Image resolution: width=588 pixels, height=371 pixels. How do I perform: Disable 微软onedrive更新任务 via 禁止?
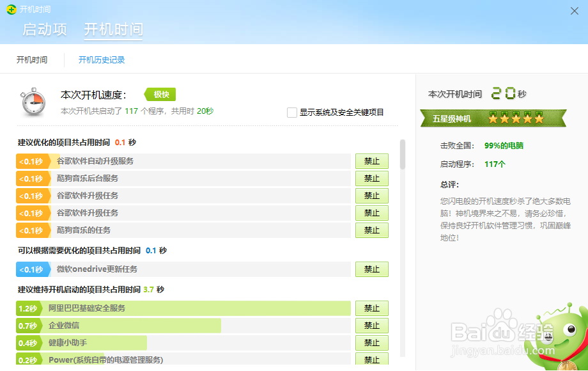click(371, 269)
